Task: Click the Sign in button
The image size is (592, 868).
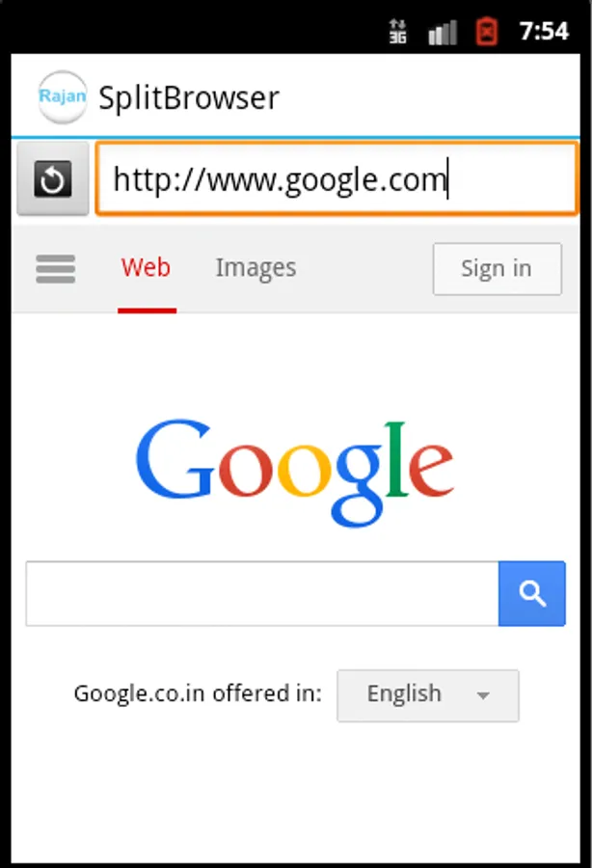Action: (x=498, y=268)
